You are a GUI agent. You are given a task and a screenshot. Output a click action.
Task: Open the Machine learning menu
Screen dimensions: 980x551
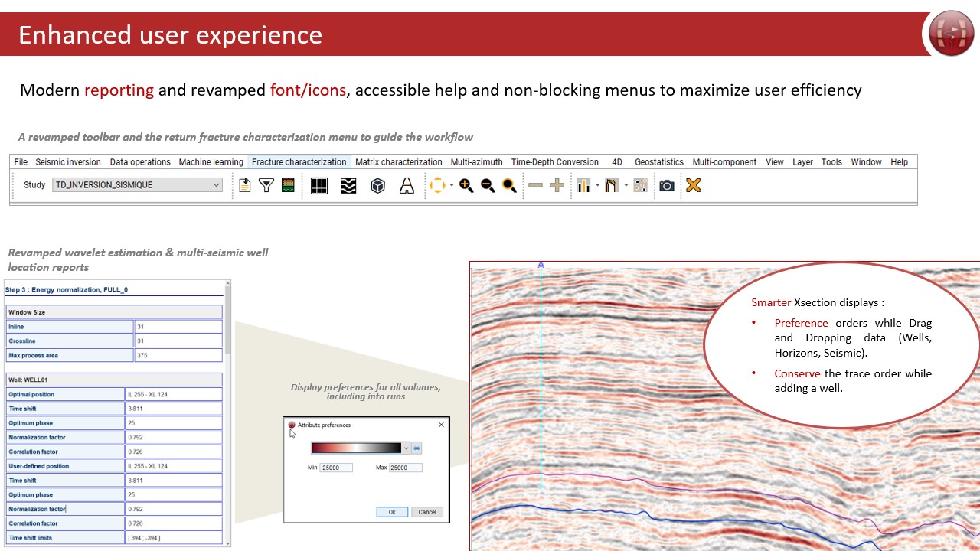[211, 162]
